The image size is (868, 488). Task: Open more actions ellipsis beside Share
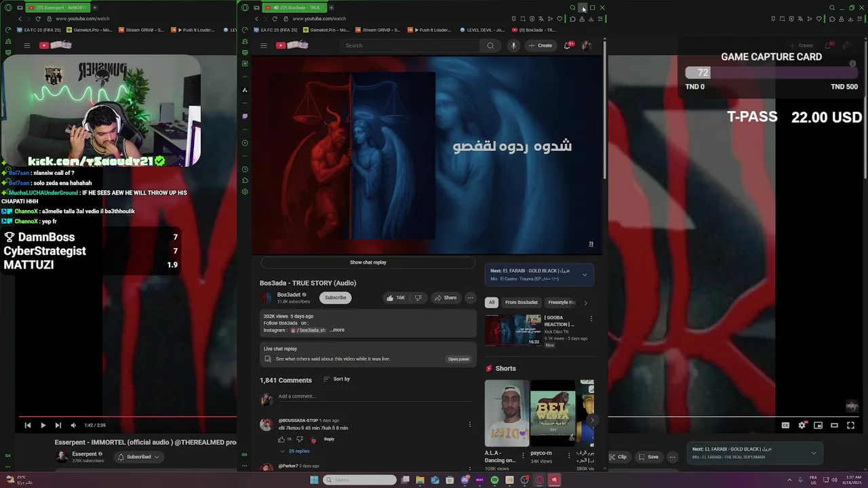(470, 298)
